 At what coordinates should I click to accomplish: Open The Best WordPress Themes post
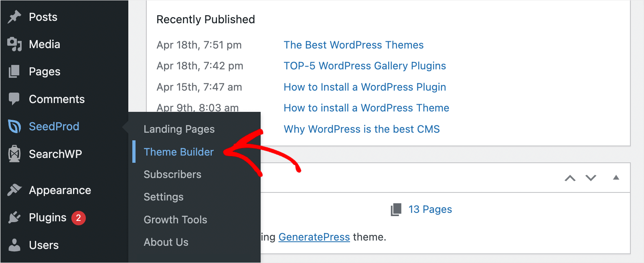(354, 45)
